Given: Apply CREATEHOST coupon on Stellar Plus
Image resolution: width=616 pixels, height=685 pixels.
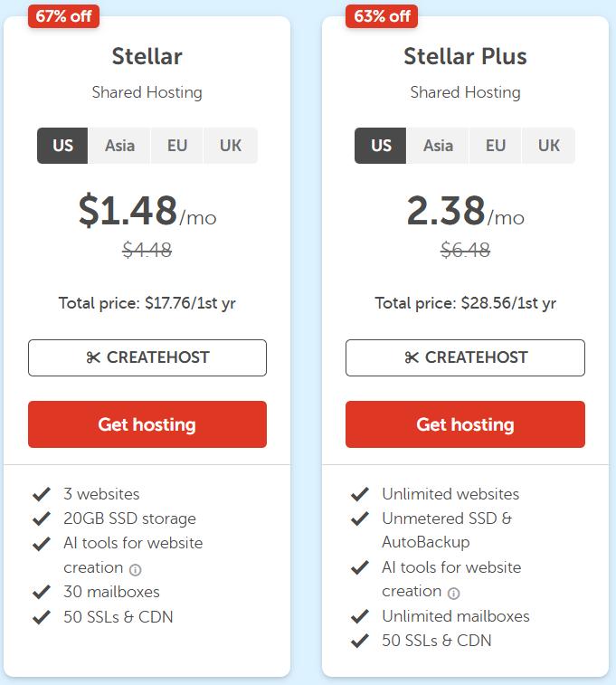Looking at the screenshot, I should click(465, 357).
